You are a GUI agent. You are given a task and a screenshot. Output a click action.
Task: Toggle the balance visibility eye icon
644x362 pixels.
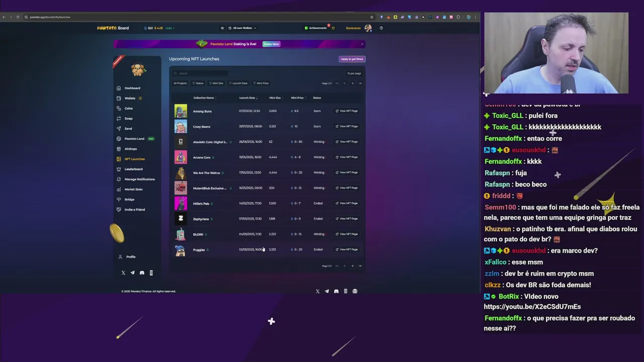(222, 28)
